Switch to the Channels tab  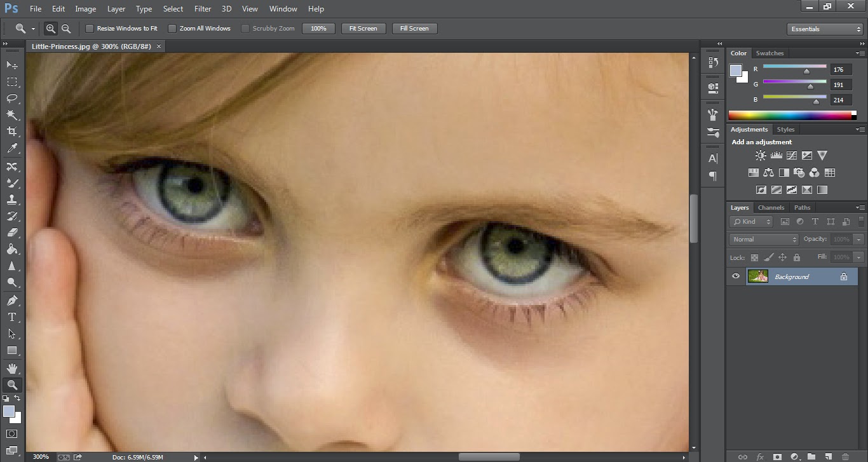coord(771,208)
